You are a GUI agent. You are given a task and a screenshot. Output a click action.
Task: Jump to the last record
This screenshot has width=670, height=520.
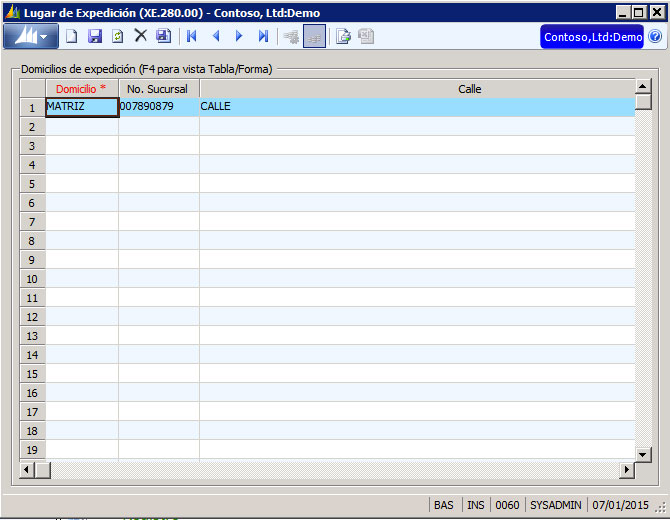[263, 36]
